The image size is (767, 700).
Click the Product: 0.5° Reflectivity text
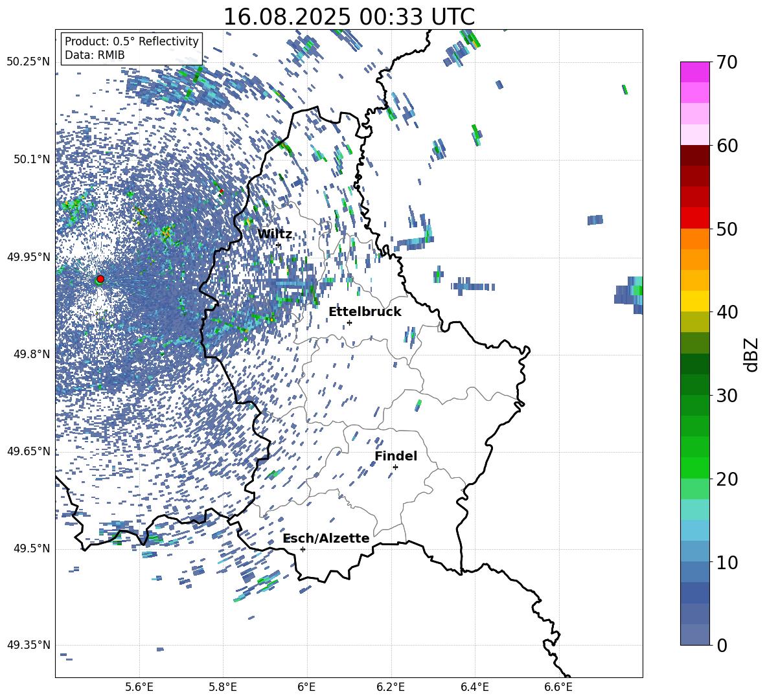click(x=132, y=41)
